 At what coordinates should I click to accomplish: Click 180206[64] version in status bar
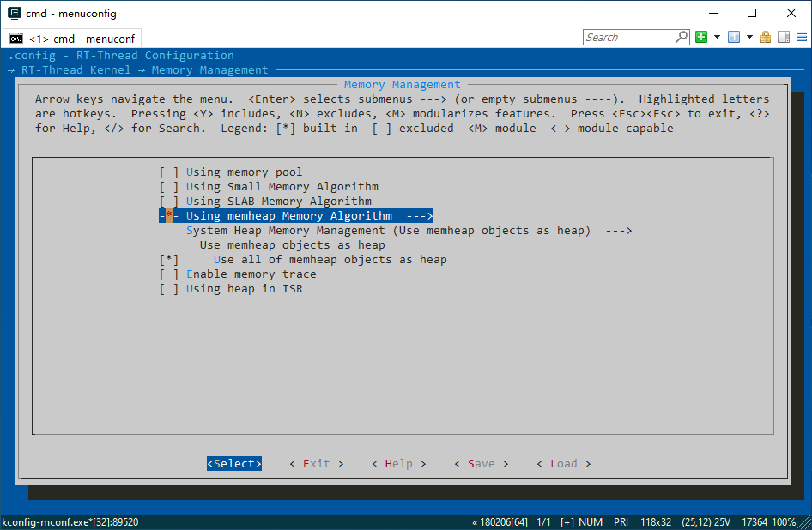pyautogui.click(x=500, y=522)
